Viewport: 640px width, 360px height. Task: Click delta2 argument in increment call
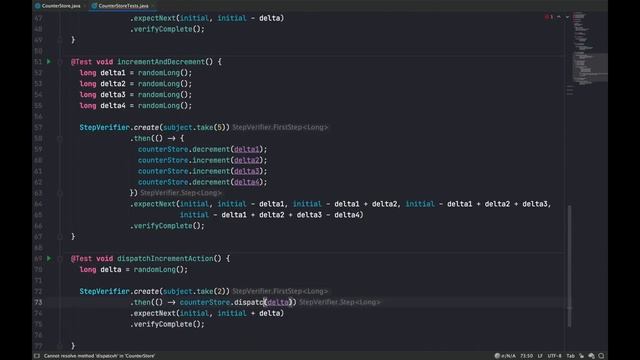pos(247,160)
